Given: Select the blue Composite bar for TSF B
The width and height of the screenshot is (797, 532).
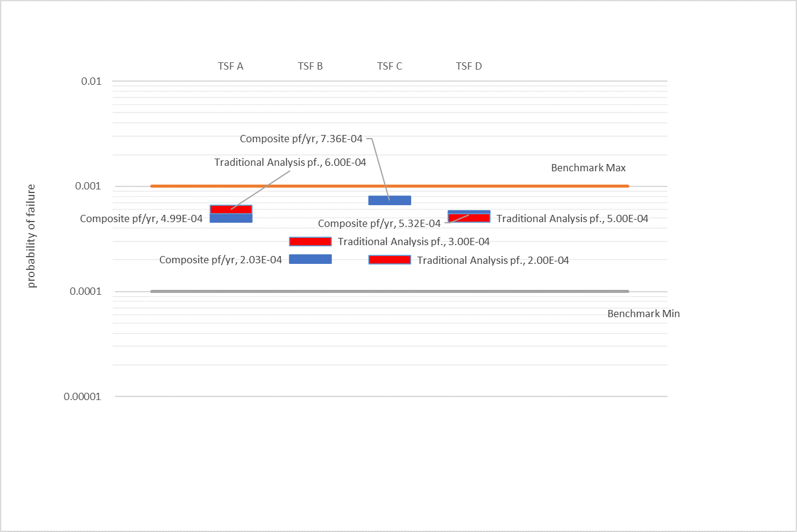Looking at the screenshot, I should tap(310, 259).
